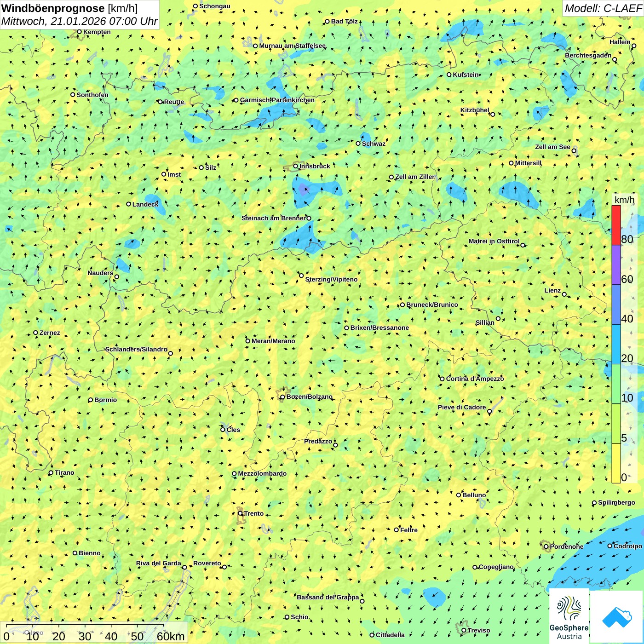
Task: Click the Trento city label
Action: click(254, 513)
